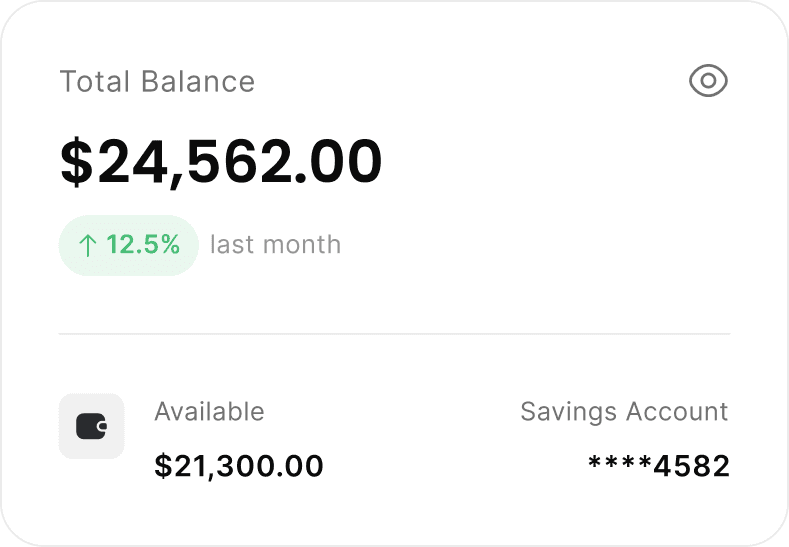Screen dimensions: 789x547
Task: Click the $21,300.00 available amount
Action: click(239, 466)
